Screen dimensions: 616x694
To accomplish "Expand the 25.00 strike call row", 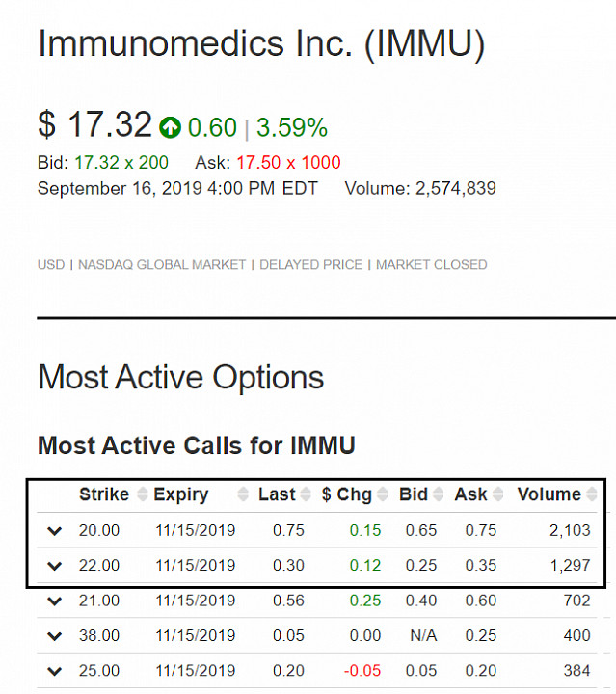I will pos(54,671).
